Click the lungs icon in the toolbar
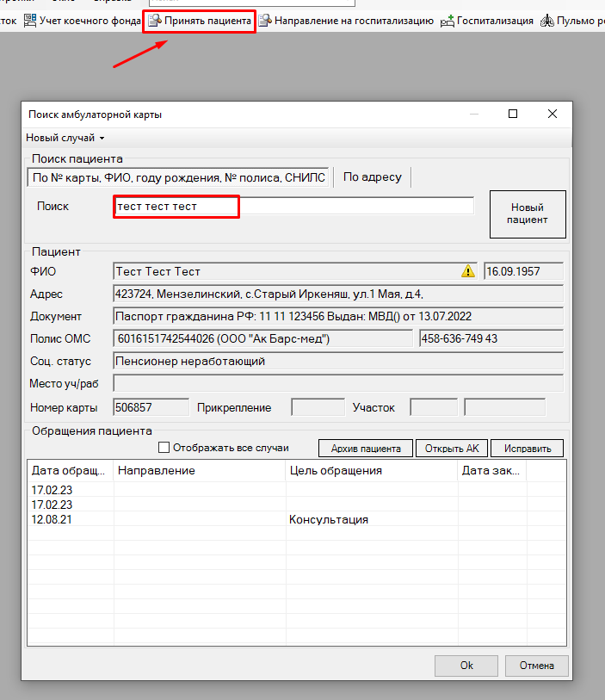This screenshot has width=605, height=700. click(546, 21)
